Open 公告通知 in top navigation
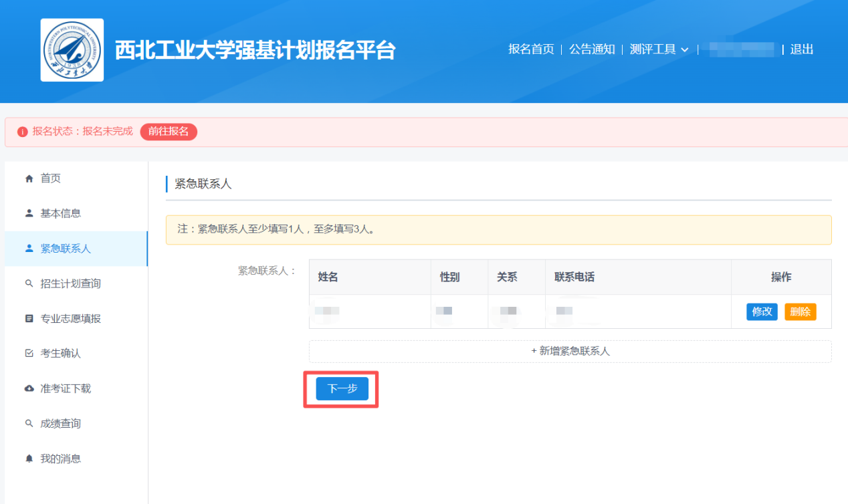Screen dimensions: 848x504 click(x=592, y=49)
